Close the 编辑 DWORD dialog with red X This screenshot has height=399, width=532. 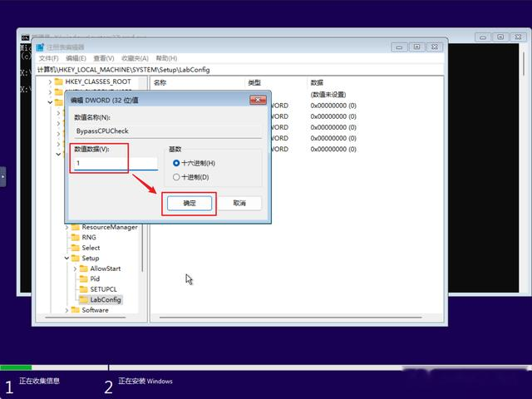coord(258,100)
